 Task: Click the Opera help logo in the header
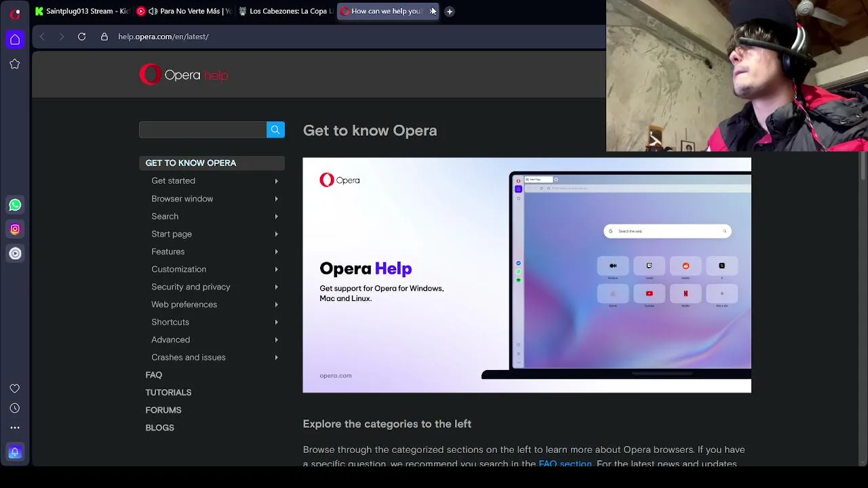pos(184,75)
